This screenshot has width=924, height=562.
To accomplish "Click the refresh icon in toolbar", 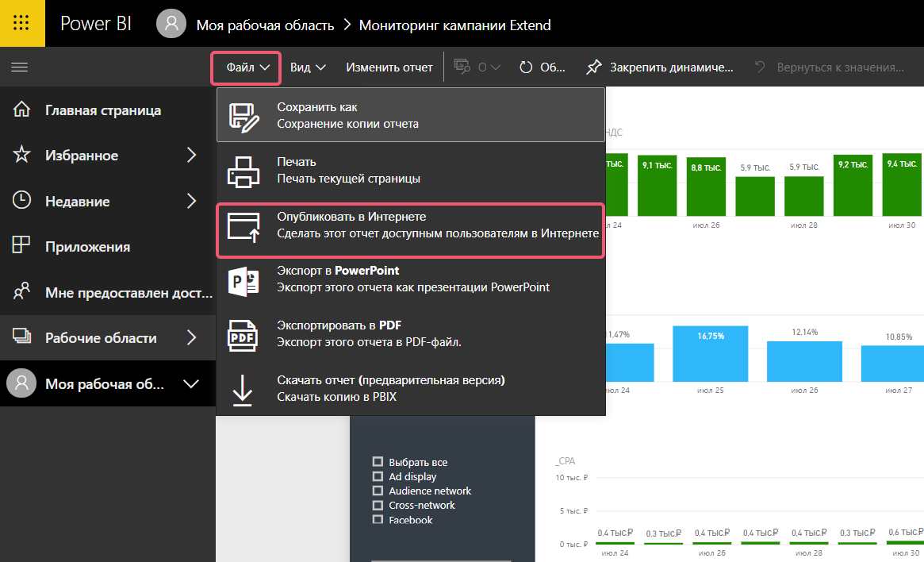I will 526,67.
